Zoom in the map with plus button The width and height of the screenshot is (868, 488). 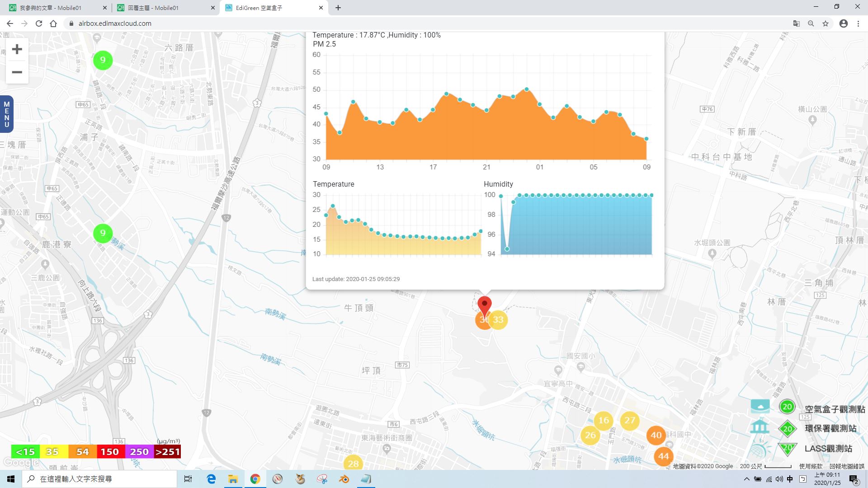pos(17,49)
